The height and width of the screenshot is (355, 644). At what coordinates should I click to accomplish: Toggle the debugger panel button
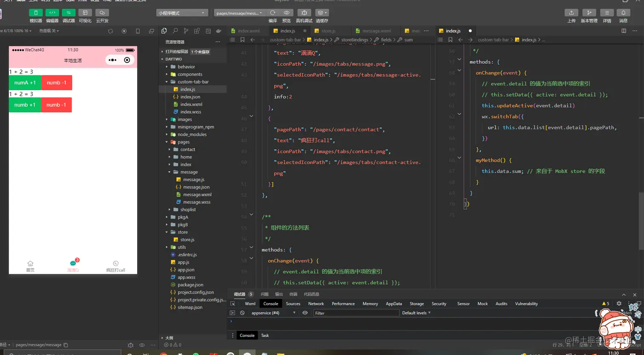[69, 13]
